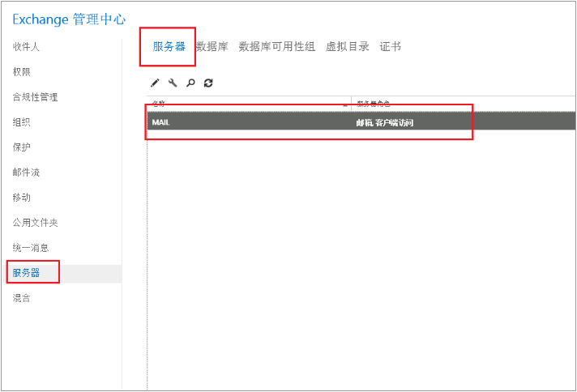Go to the 虚拟目录 tab
The image size is (577, 392).
point(347,47)
